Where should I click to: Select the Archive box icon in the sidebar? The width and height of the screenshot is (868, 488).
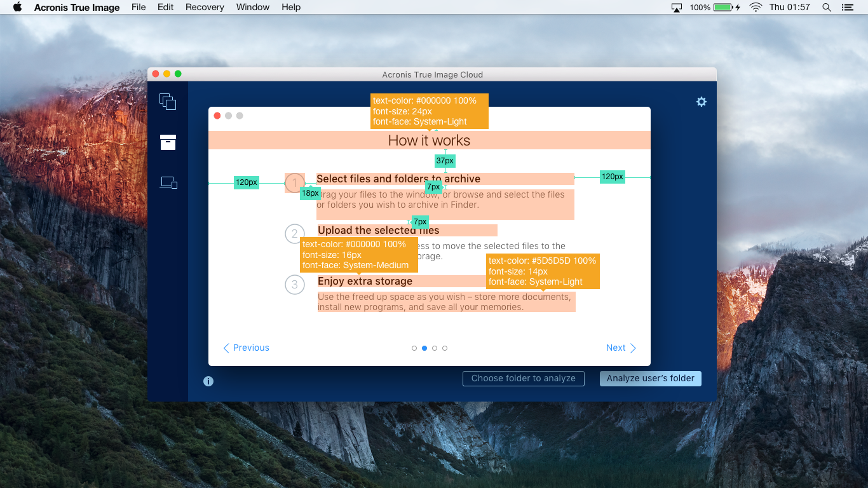168,142
